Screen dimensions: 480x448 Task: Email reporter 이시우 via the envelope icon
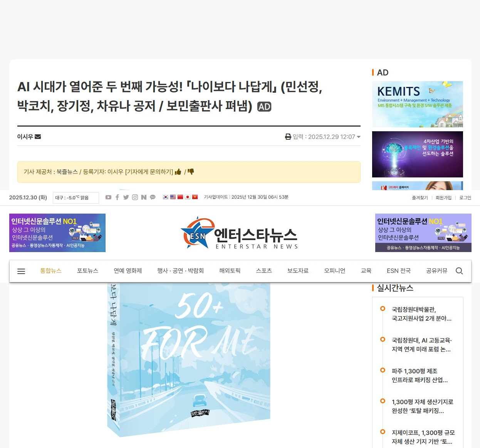tap(38, 137)
